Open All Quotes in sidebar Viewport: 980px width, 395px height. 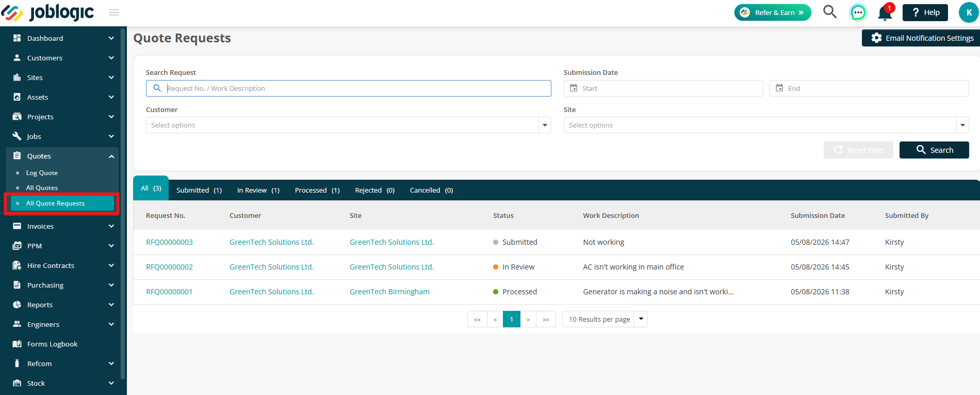coord(42,188)
